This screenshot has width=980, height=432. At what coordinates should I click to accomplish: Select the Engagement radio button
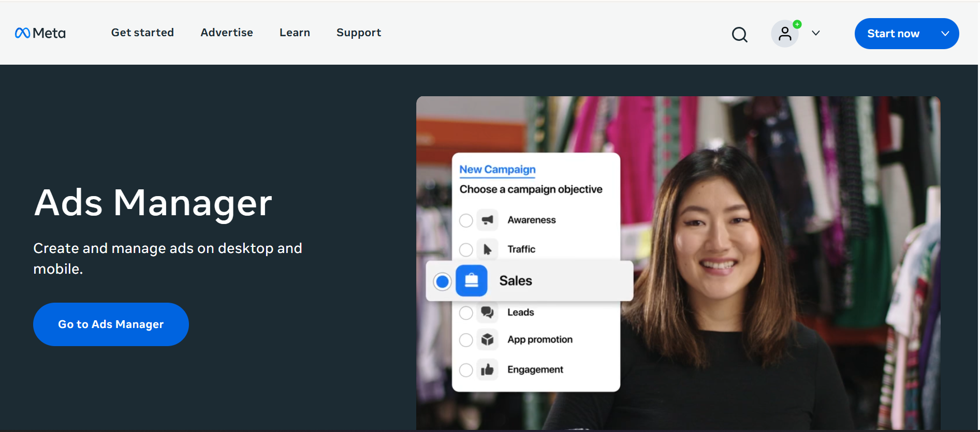(x=466, y=370)
